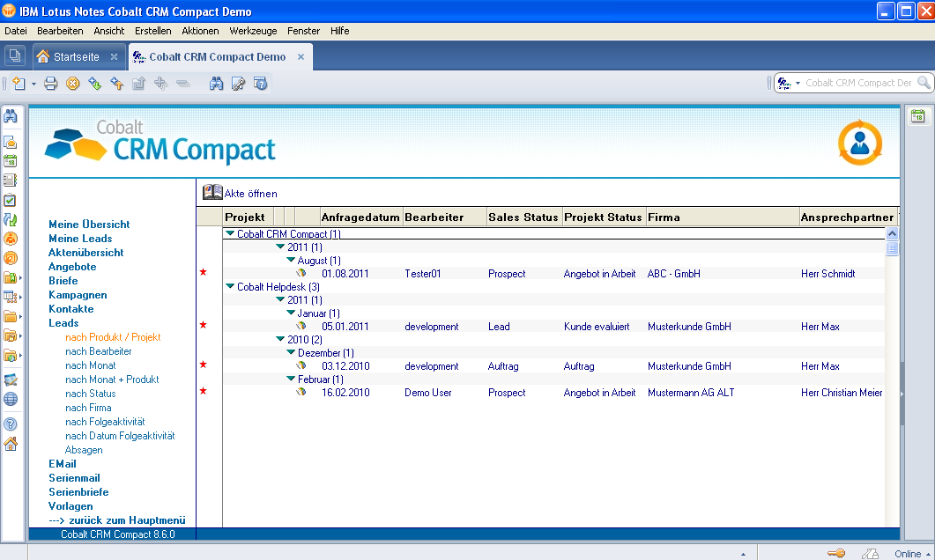
Task: Click the orange Sametime person sidebar icon
Action: coord(11,239)
